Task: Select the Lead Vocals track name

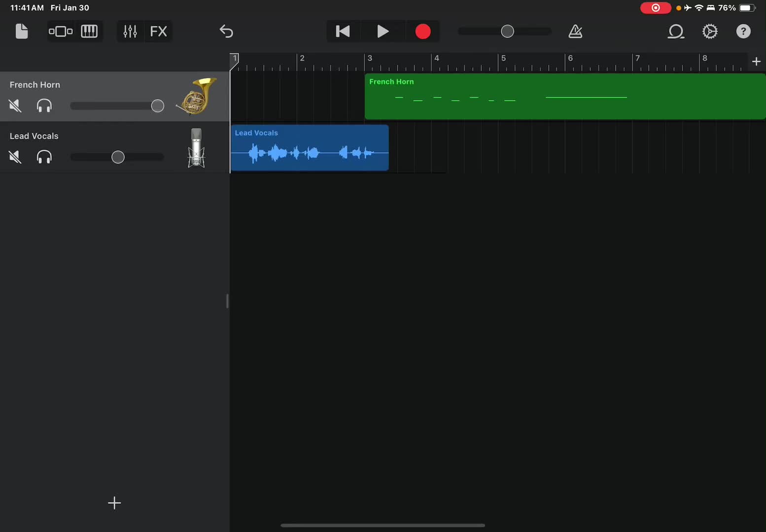Action: (x=34, y=136)
